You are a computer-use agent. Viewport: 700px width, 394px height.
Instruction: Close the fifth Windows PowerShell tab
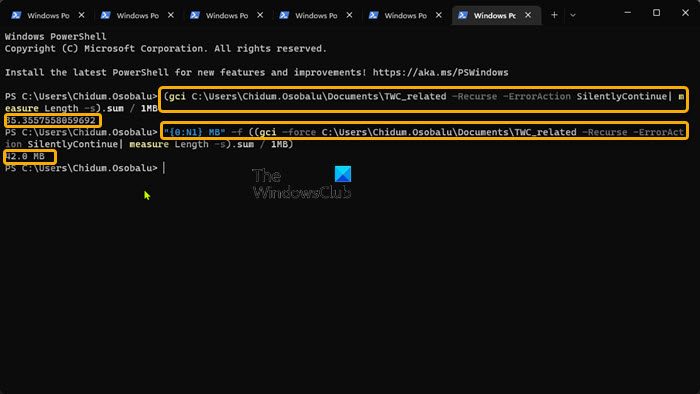click(x=438, y=15)
